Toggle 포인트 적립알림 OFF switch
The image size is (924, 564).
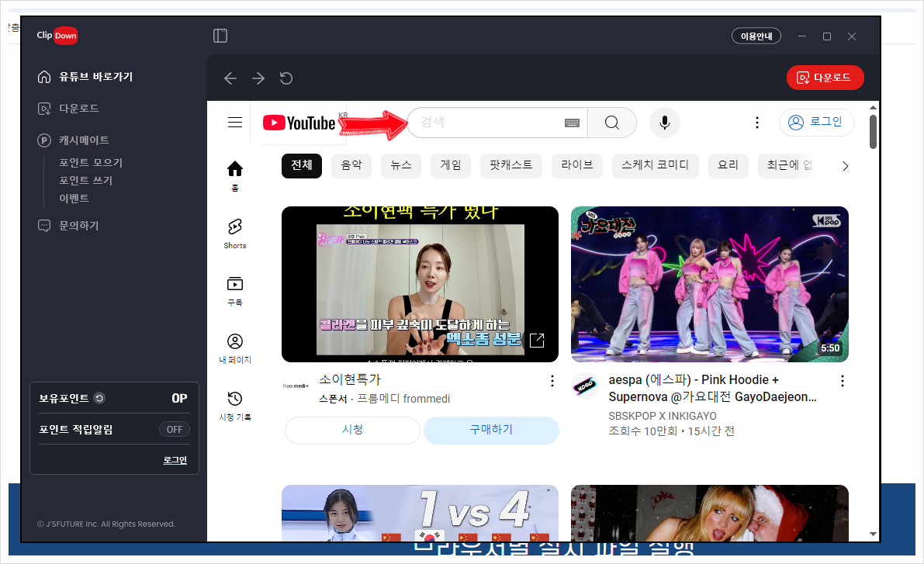[175, 430]
